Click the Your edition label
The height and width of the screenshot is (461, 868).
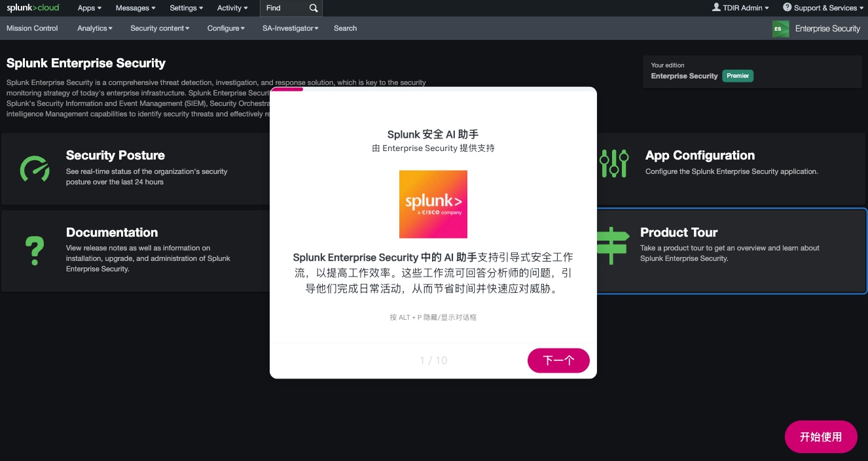[x=668, y=65]
